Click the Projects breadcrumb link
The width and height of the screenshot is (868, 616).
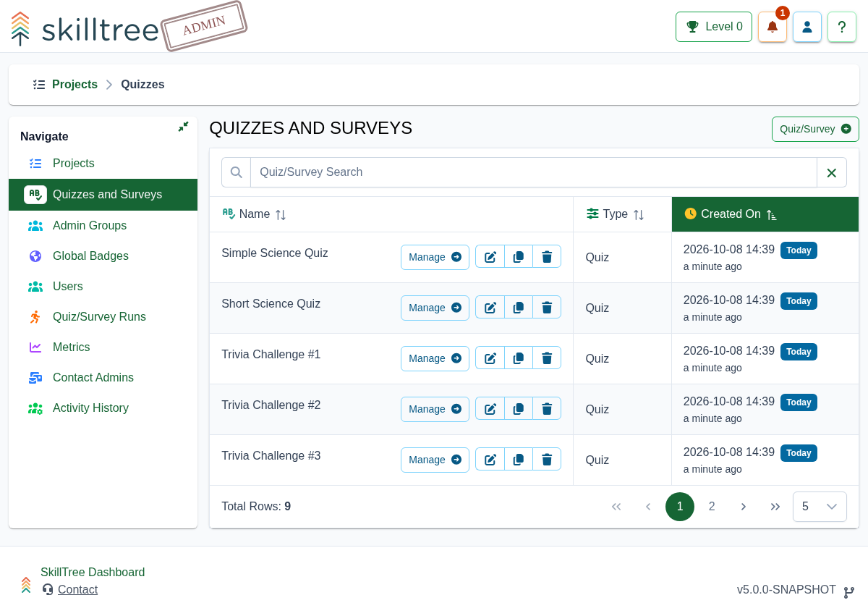click(75, 85)
